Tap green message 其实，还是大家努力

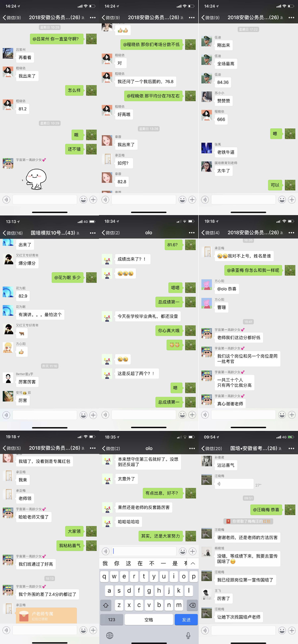click(161, 536)
